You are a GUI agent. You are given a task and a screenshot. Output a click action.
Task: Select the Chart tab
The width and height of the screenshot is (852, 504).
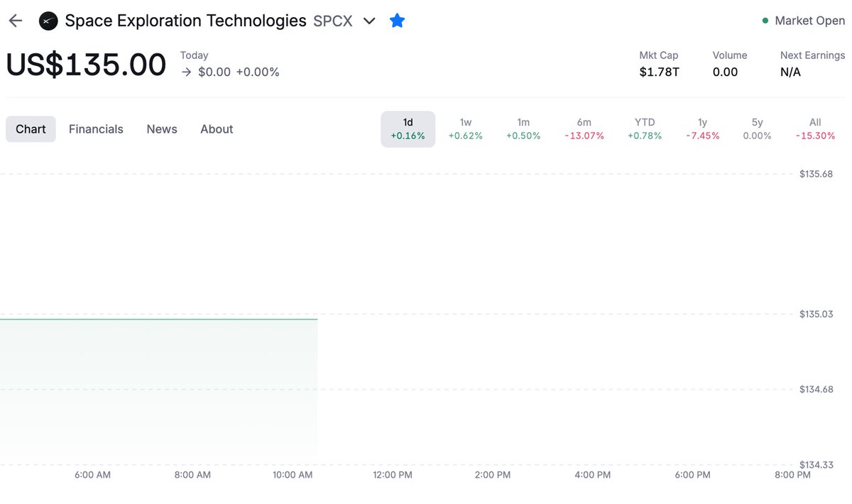(x=31, y=129)
